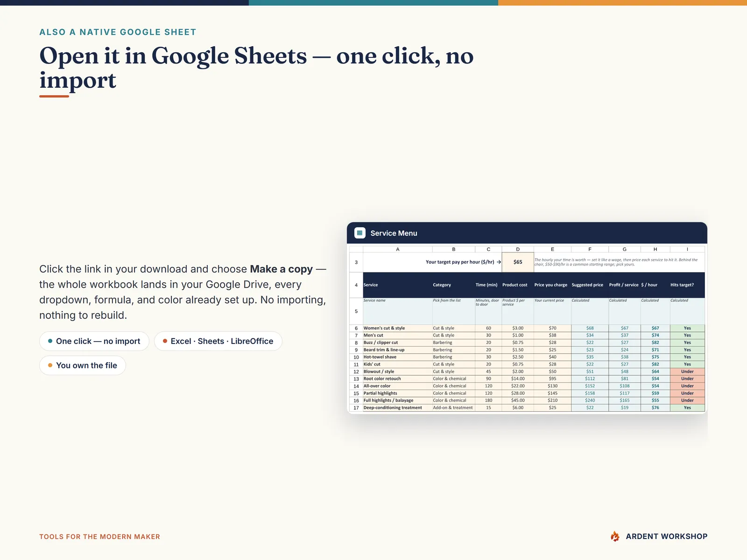
Task: Click the 'Partial highlights' service cell
Action: (398, 393)
